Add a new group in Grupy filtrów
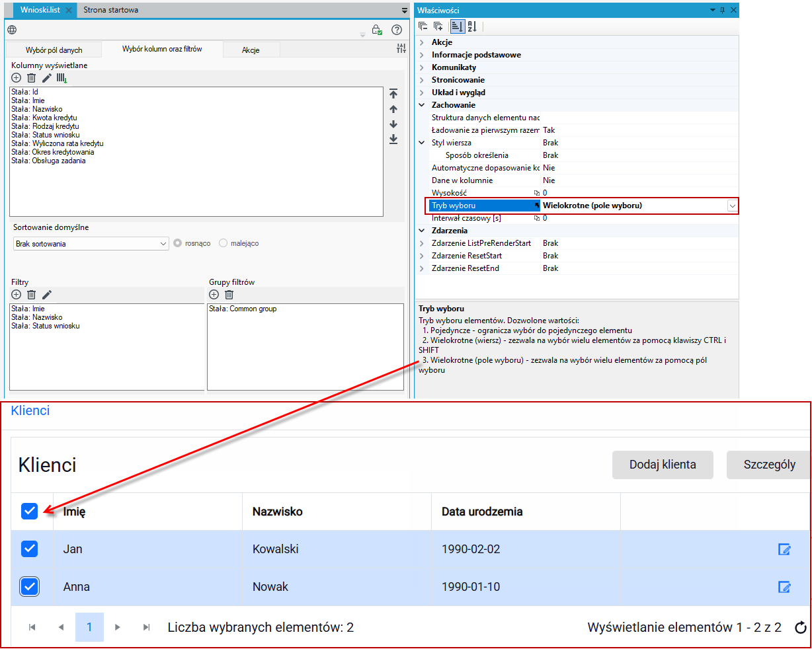This screenshot has width=812, height=649. pyautogui.click(x=214, y=295)
